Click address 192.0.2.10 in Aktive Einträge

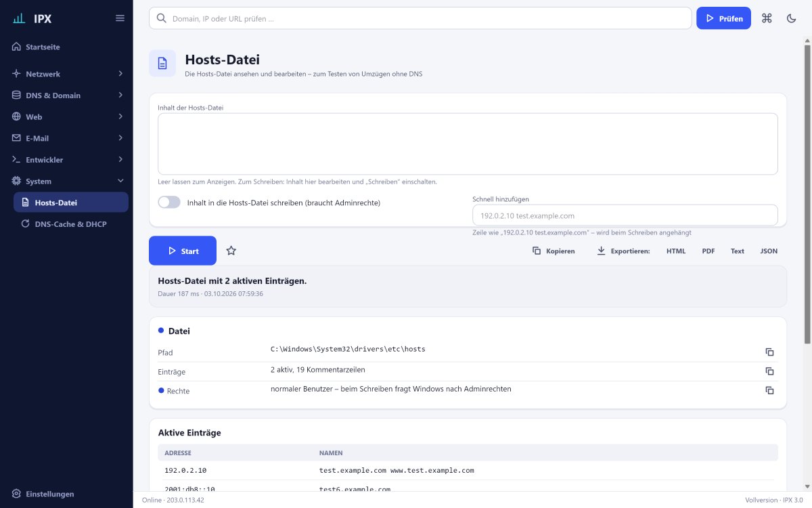(x=185, y=470)
